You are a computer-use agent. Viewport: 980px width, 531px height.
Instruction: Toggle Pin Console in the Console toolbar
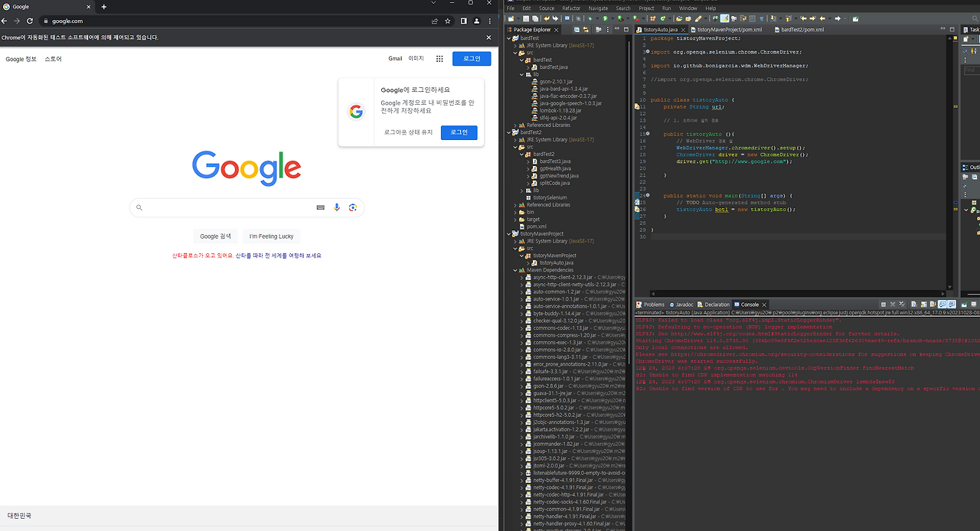[933, 304]
